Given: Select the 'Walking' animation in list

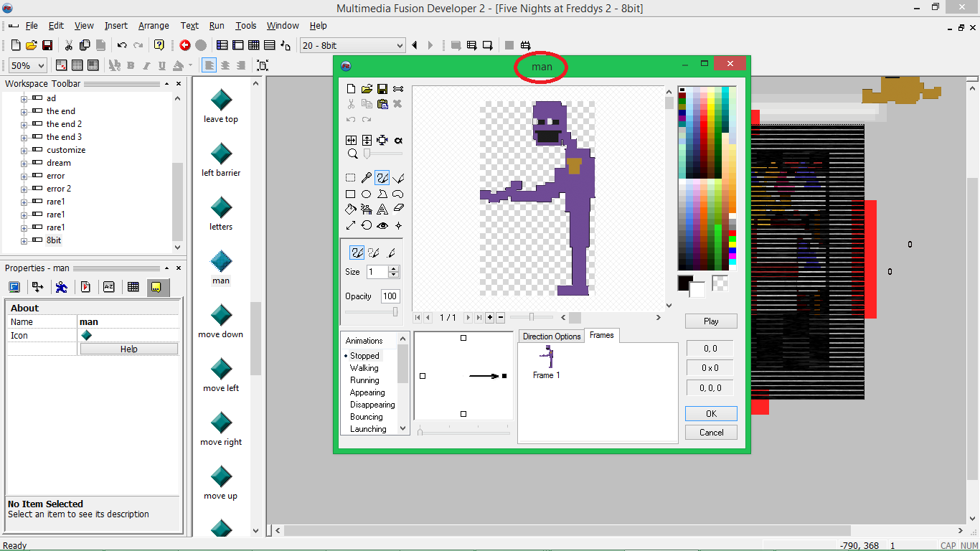Looking at the screenshot, I should (364, 368).
